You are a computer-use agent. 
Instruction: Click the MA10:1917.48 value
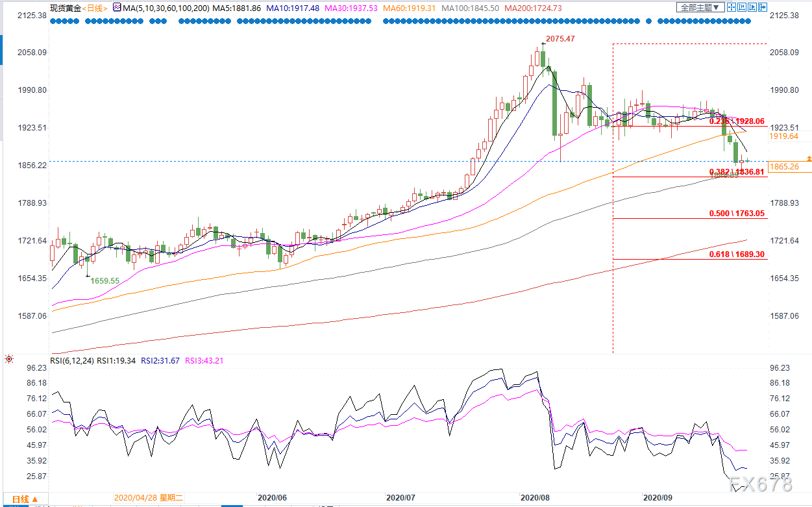[x=293, y=8]
